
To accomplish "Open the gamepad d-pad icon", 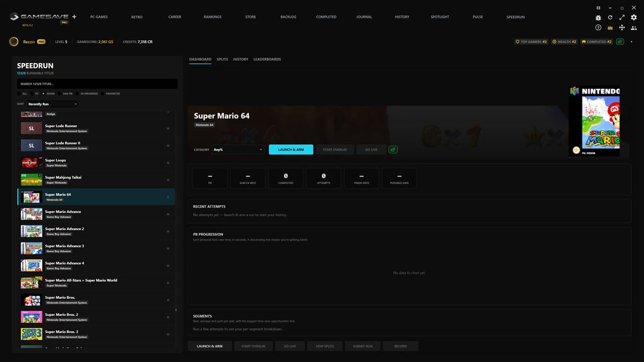I will click(x=622, y=27).
